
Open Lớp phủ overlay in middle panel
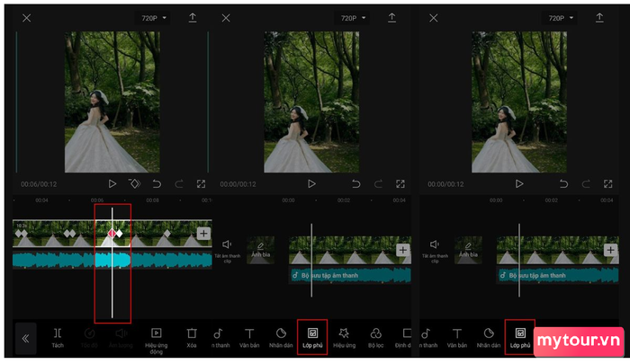pyautogui.click(x=312, y=338)
